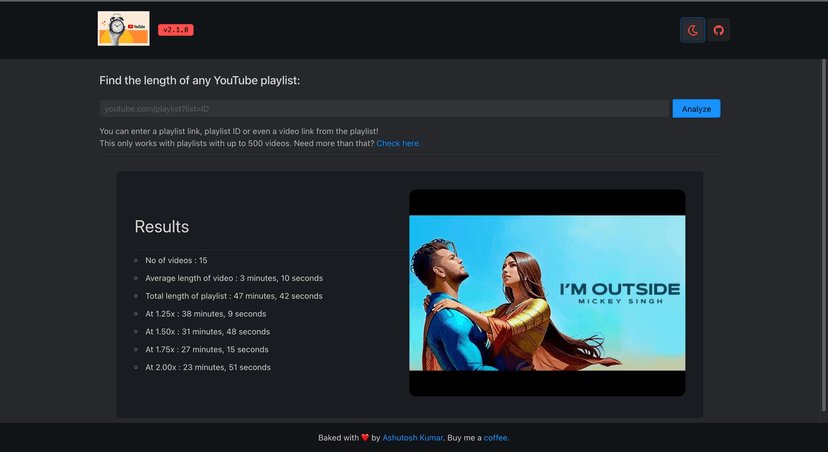Click the "You can enter a playlist link" hint text
This screenshot has width=828, height=452.
[x=239, y=131]
